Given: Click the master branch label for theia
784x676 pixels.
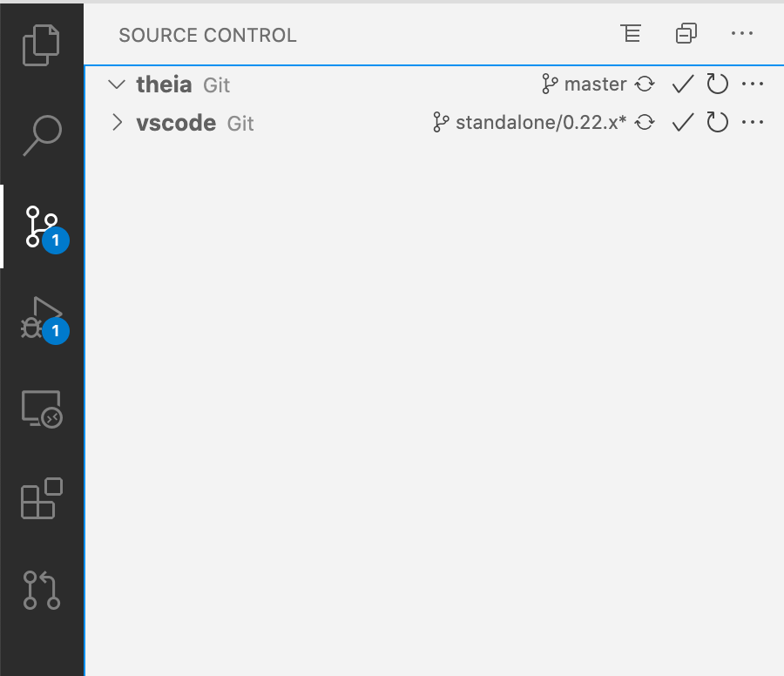Looking at the screenshot, I should (x=595, y=84).
